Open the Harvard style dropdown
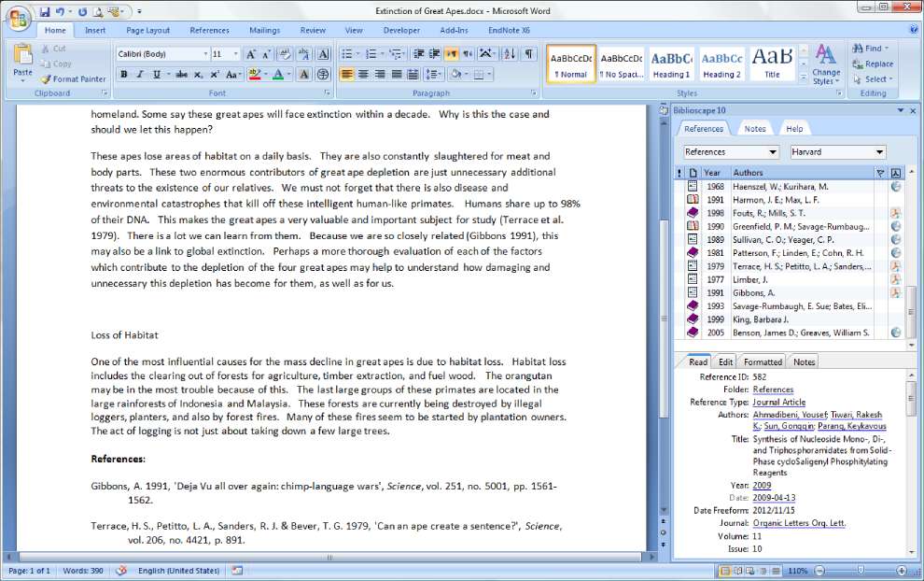The image size is (924, 581). [x=879, y=152]
